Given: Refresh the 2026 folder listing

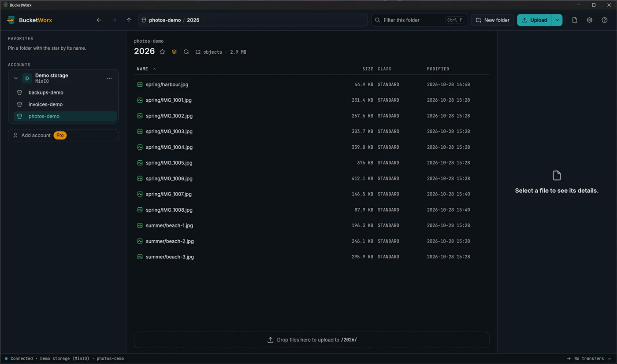Looking at the screenshot, I should coord(186,51).
